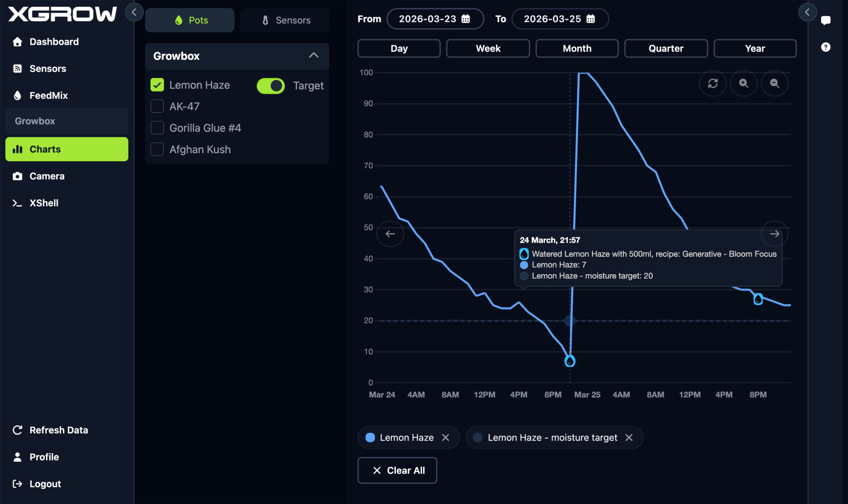Select the Month time range
The image size is (848, 504).
coord(577,48)
